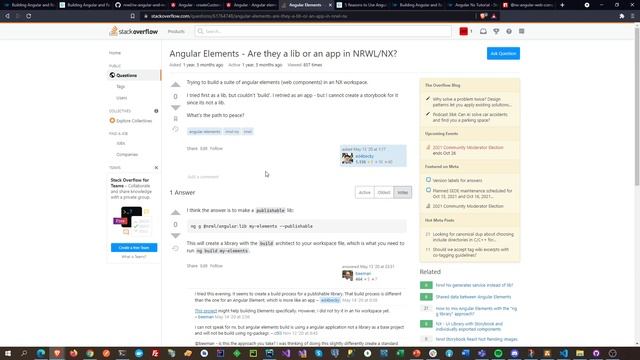The height and width of the screenshot is (360, 640).
Task: Open Users in left sidebar
Action: [x=121, y=98]
